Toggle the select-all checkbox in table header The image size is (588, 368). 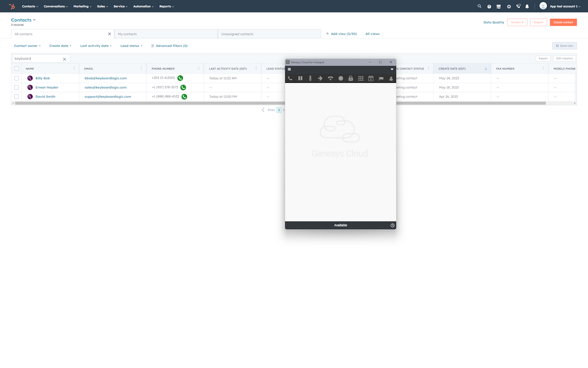click(x=17, y=69)
